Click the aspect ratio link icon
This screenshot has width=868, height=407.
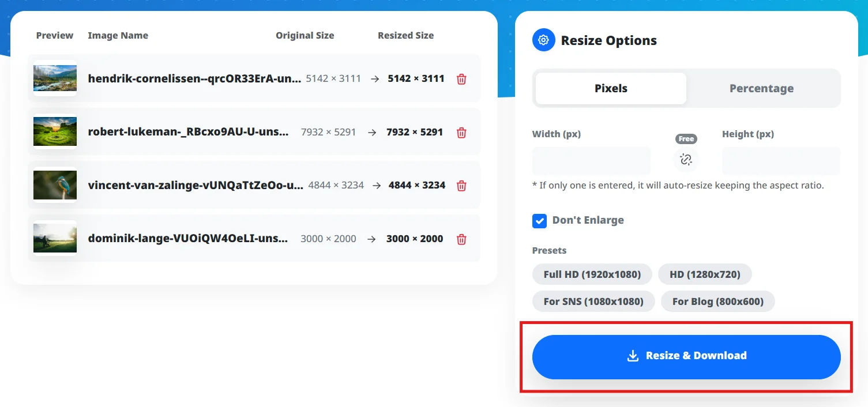coord(686,160)
